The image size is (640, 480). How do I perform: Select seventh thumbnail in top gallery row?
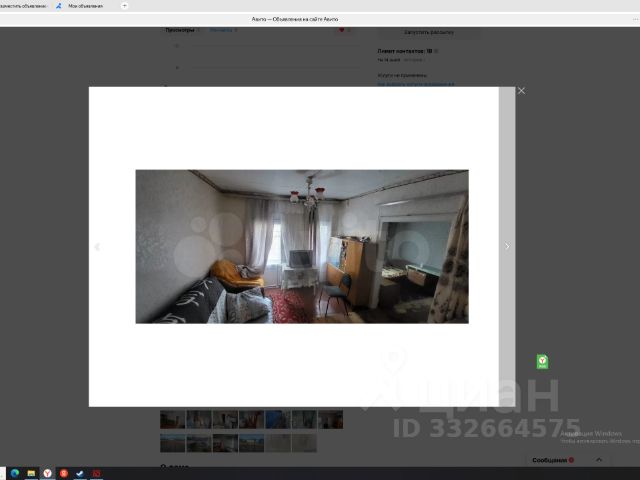(x=330, y=420)
